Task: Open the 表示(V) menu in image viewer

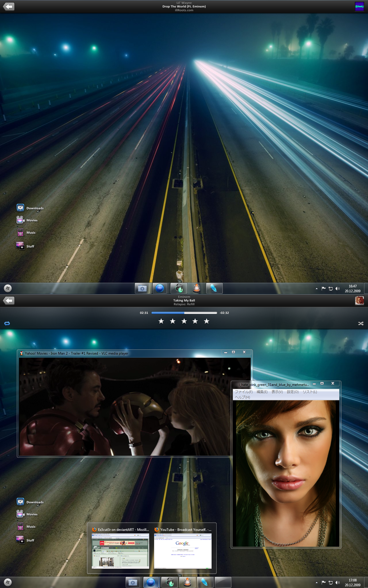Action: click(x=277, y=392)
